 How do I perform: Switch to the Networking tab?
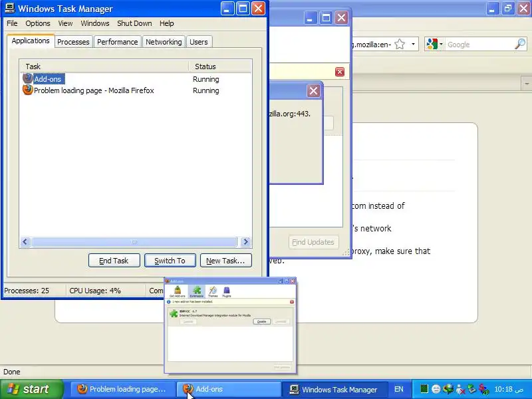pyautogui.click(x=164, y=42)
